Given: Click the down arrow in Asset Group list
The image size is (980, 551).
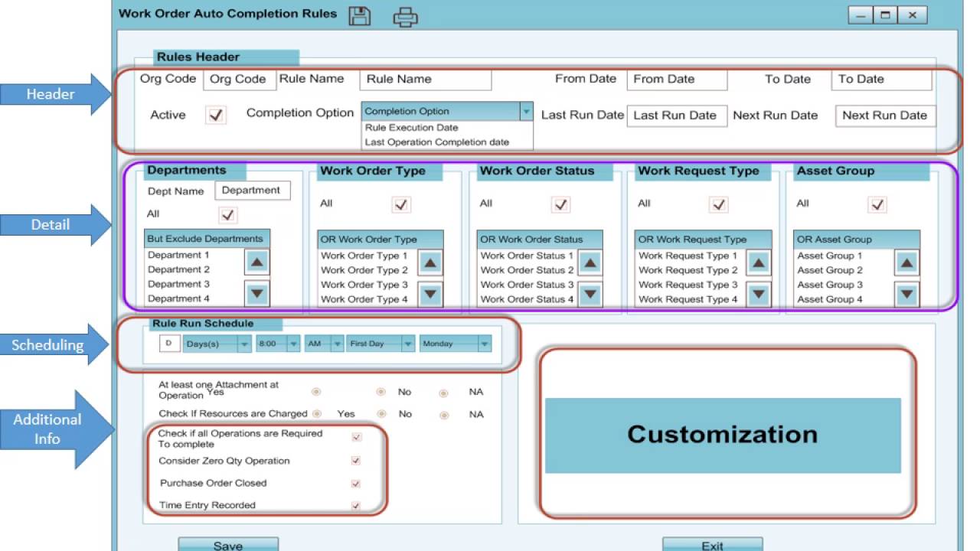Looking at the screenshot, I should pyautogui.click(x=907, y=294).
